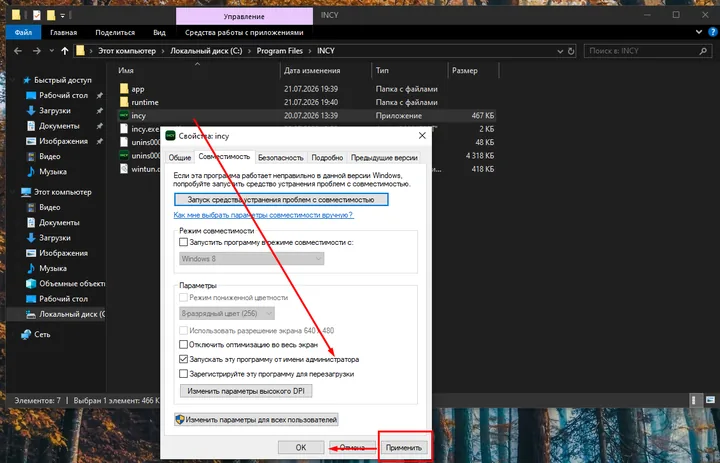Screen dimensions: 720x463
Task: Expand the address bar history dropdown
Action: [560, 51]
